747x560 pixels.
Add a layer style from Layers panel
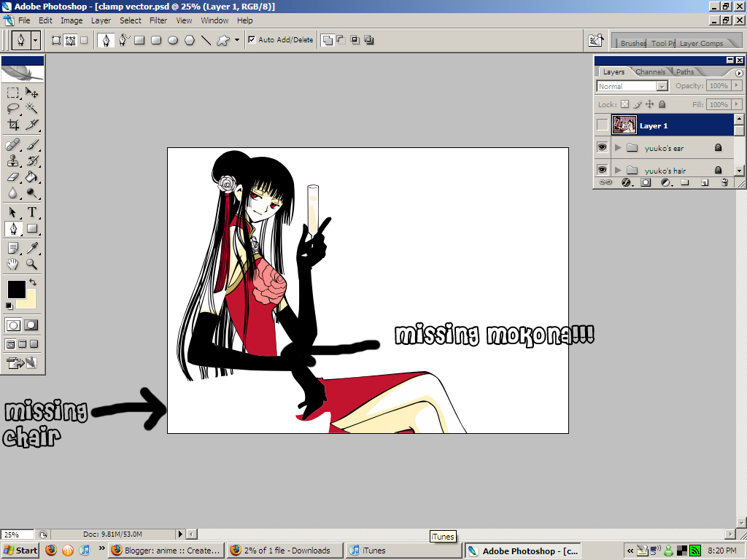coord(626,182)
